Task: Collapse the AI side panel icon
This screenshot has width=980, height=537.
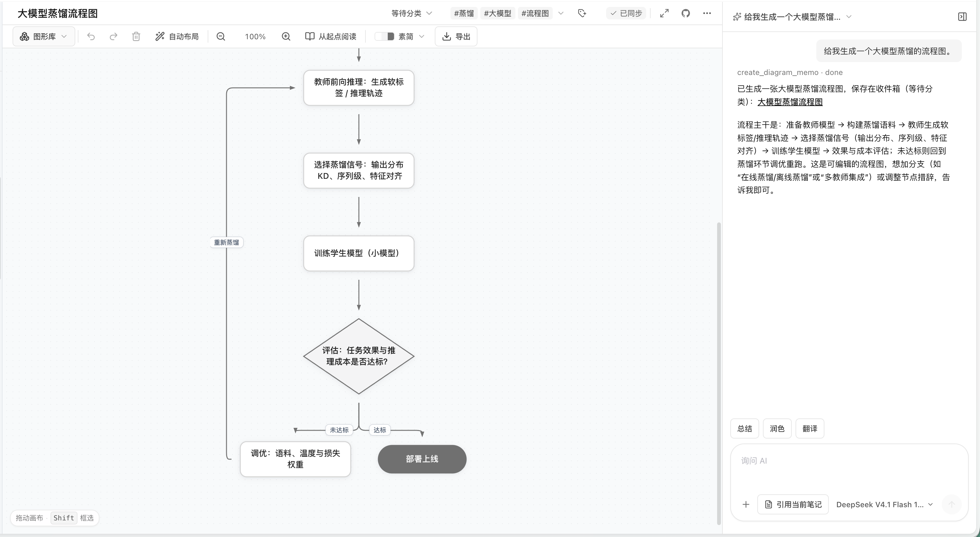Action: click(x=962, y=17)
